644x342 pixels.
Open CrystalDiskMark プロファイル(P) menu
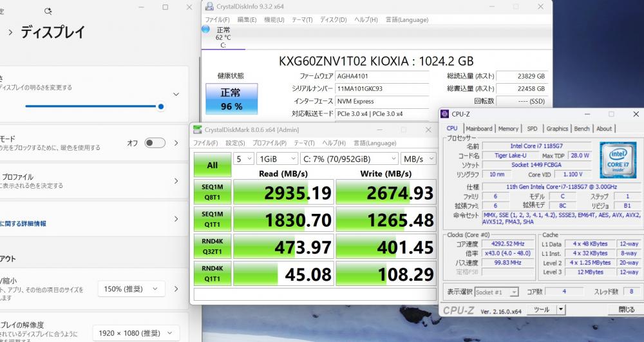click(x=269, y=143)
